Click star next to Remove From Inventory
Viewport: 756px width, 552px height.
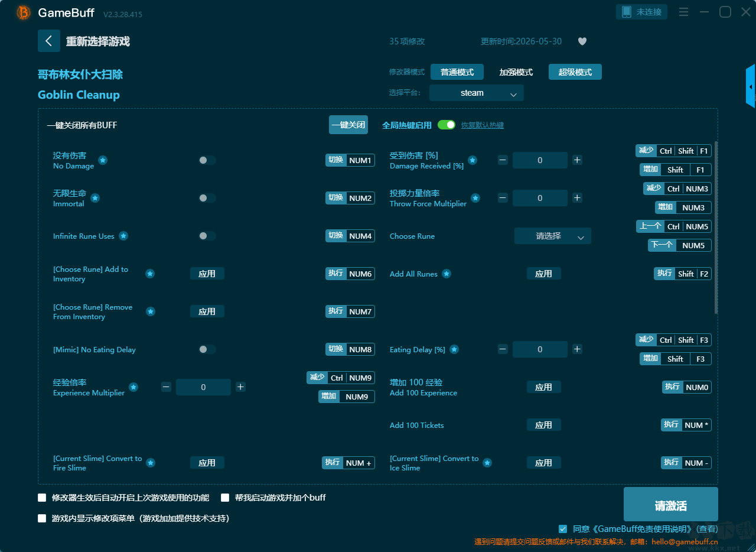151,311
